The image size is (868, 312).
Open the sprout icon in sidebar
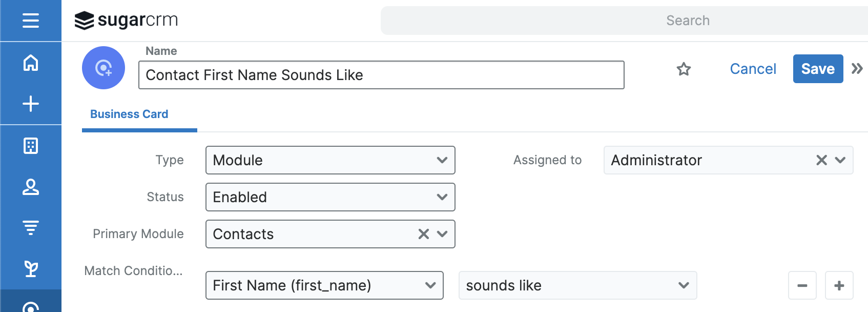tap(31, 268)
